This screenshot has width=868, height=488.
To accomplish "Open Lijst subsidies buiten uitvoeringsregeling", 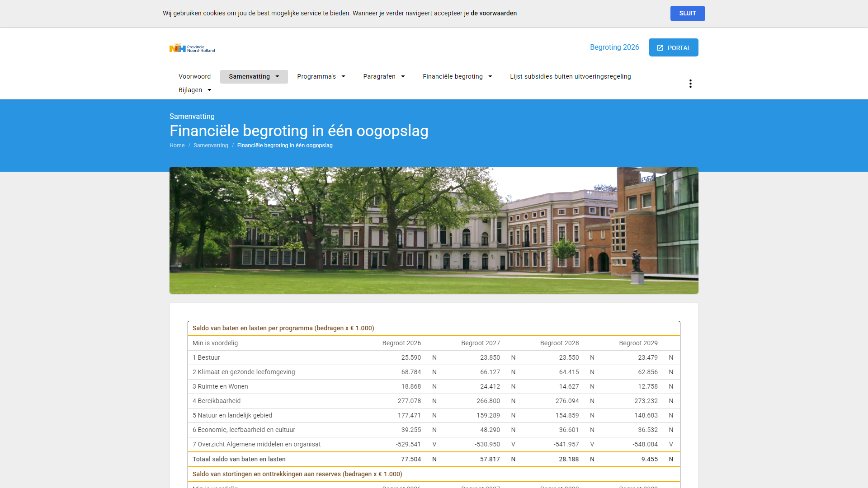I will pos(570,77).
